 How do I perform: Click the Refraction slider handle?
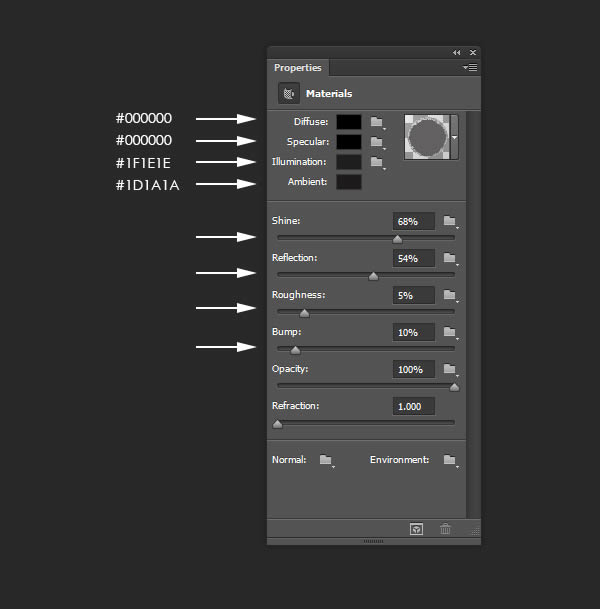tap(278, 424)
